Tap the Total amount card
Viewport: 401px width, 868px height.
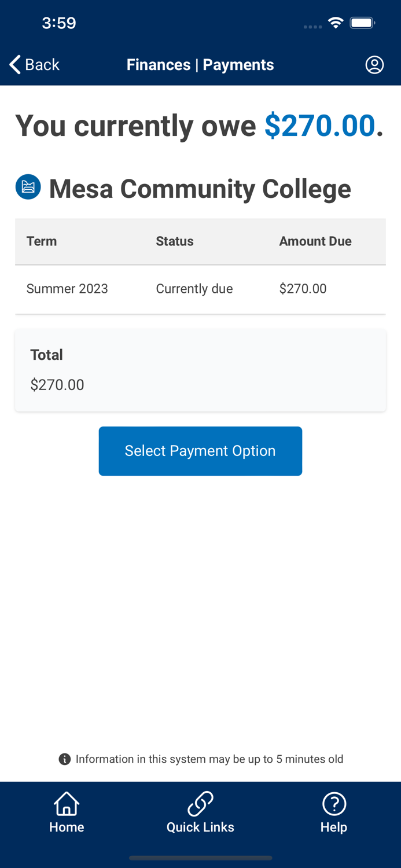tap(200, 370)
